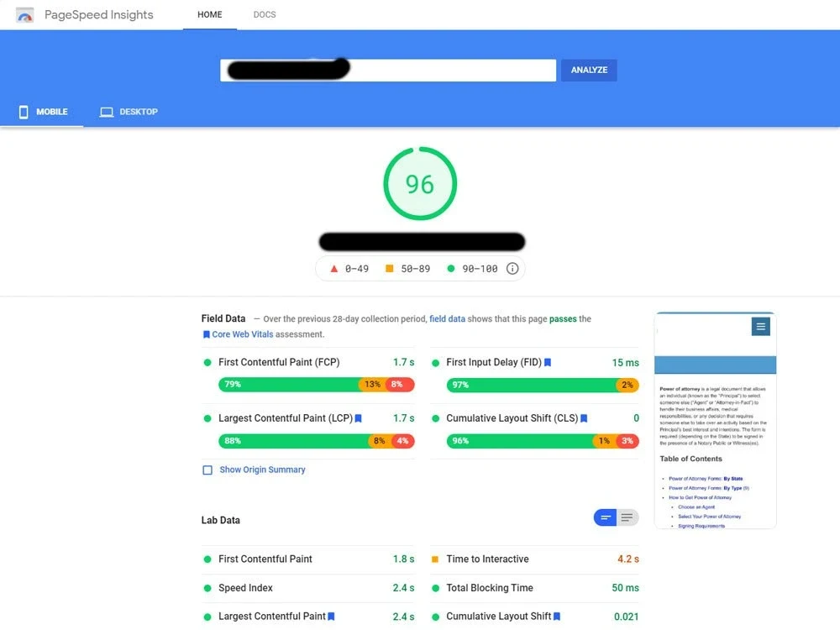Click the First Input Delay (FID) distribution bar
This screenshot has width=840, height=630.
click(x=543, y=385)
